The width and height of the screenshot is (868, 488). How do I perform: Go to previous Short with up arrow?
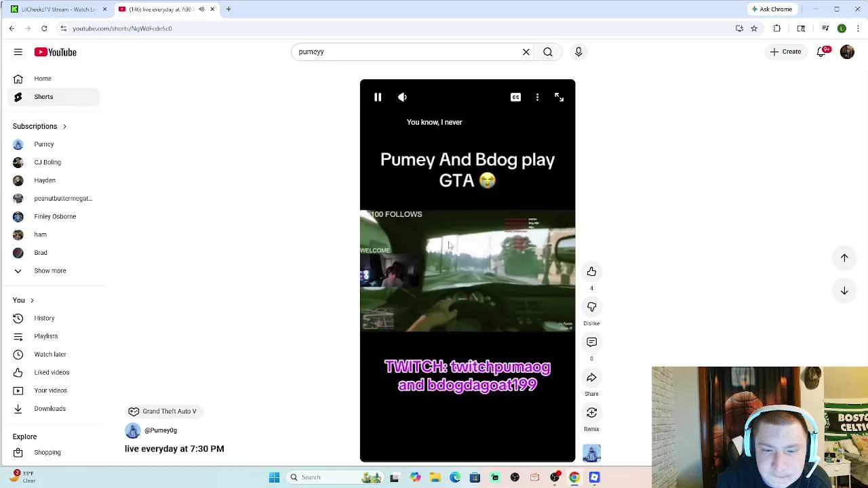[844, 258]
